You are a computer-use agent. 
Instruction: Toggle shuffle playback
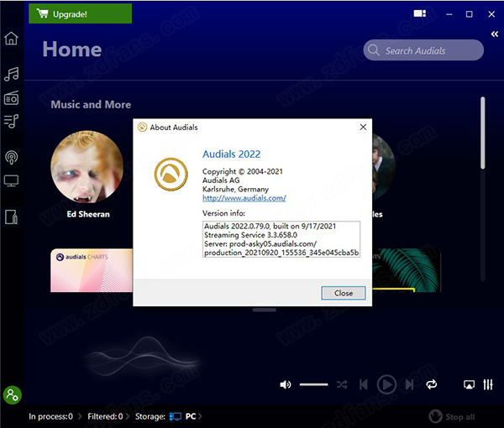coord(342,384)
